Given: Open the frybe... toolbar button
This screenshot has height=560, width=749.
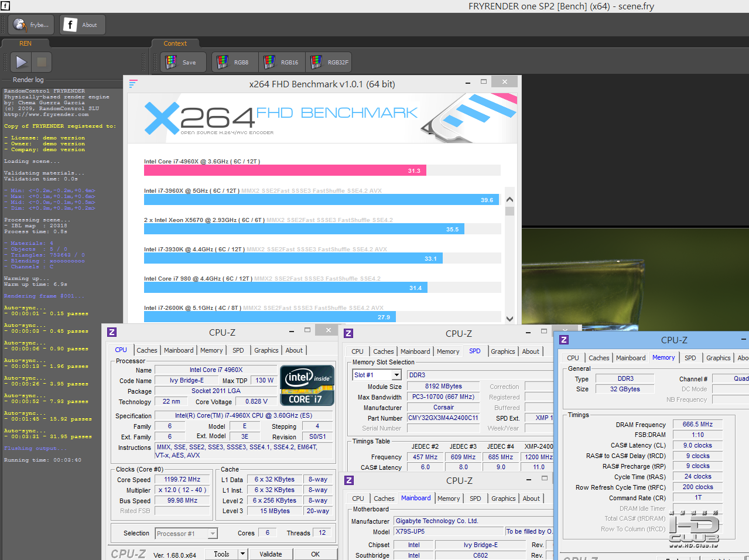Looking at the screenshot, I should click(31, 25).
